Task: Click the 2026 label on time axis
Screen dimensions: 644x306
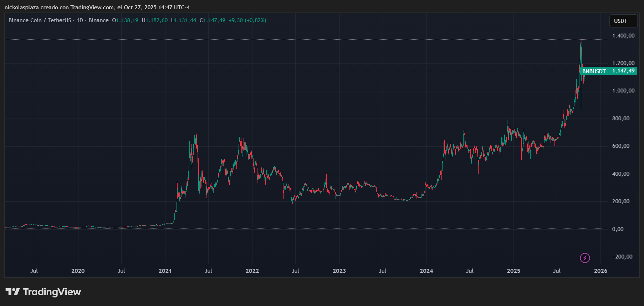Action: (600, 271)
